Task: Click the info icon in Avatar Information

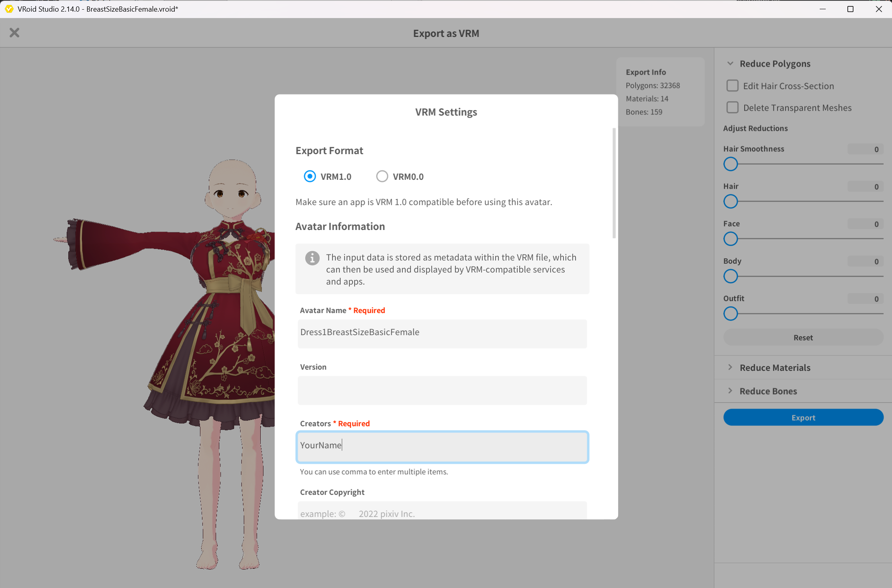Action: (312, 258)
